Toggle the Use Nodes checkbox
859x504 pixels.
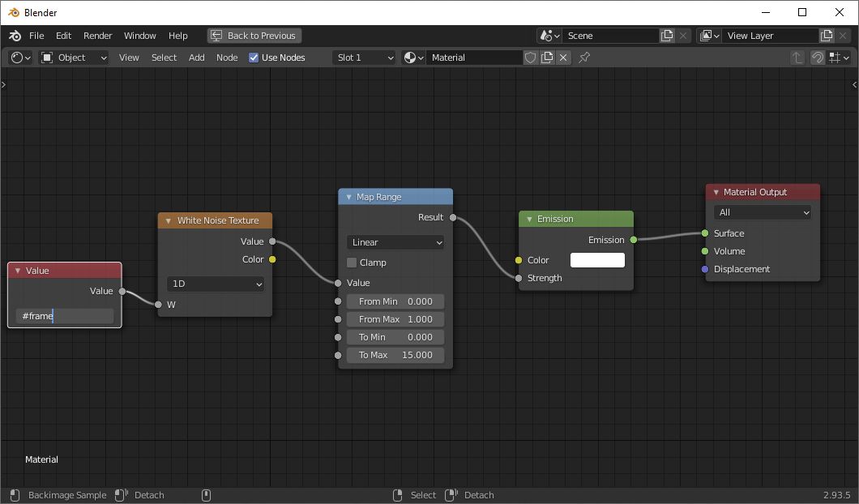(x=254, y=58)
